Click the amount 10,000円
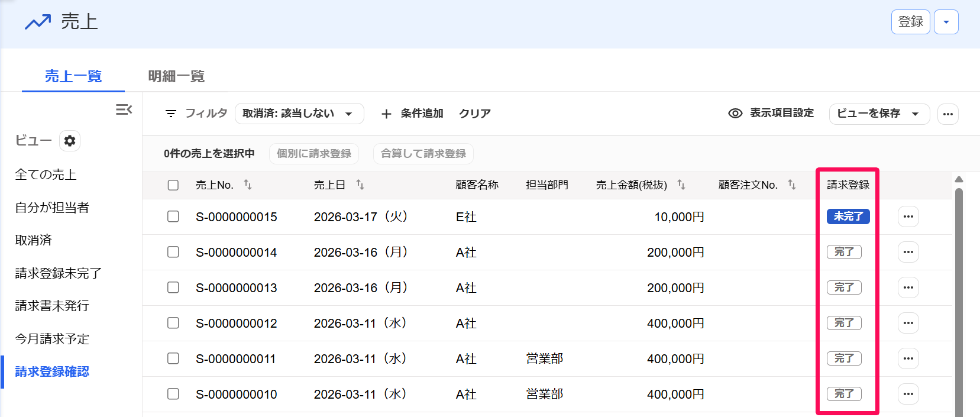The width and height of the screenshot is (980, 417). click(679, 217)
